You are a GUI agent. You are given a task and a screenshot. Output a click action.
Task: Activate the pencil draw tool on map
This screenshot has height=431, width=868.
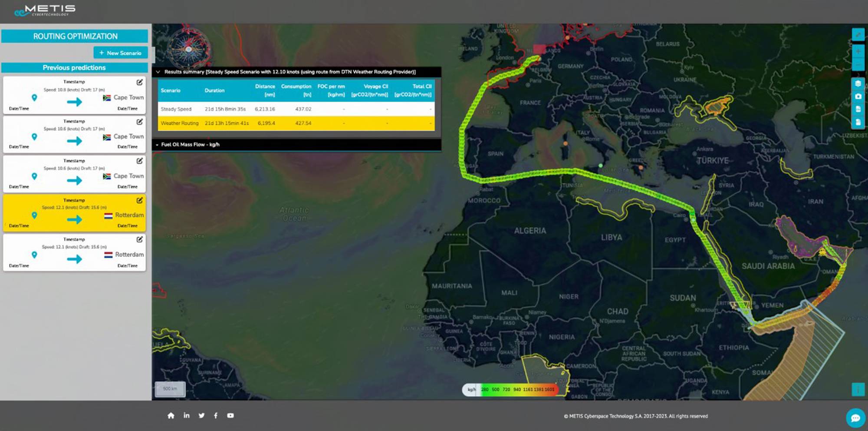pyautogui.click(x=858, y=35)
